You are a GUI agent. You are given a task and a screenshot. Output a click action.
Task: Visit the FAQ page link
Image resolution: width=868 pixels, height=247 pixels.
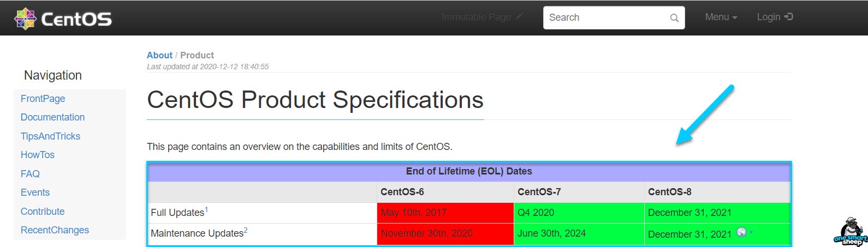point(31,174)
